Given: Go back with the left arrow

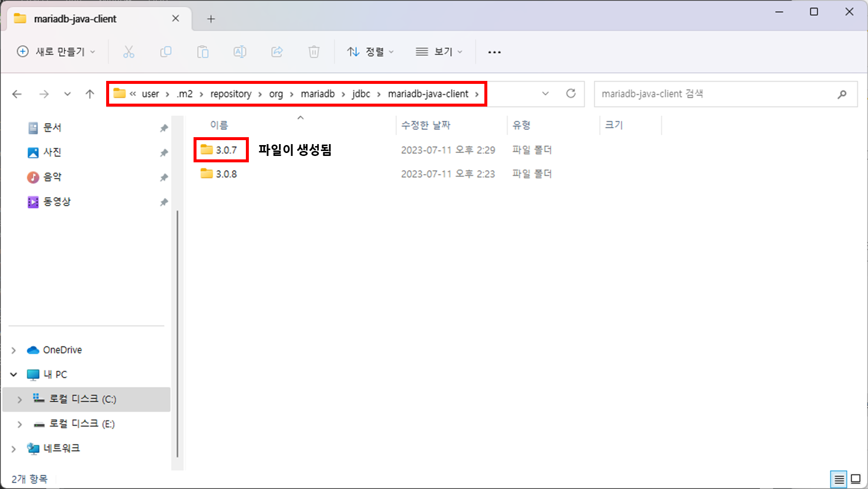Looking at the screenshot, I should [x=17, y=94].
